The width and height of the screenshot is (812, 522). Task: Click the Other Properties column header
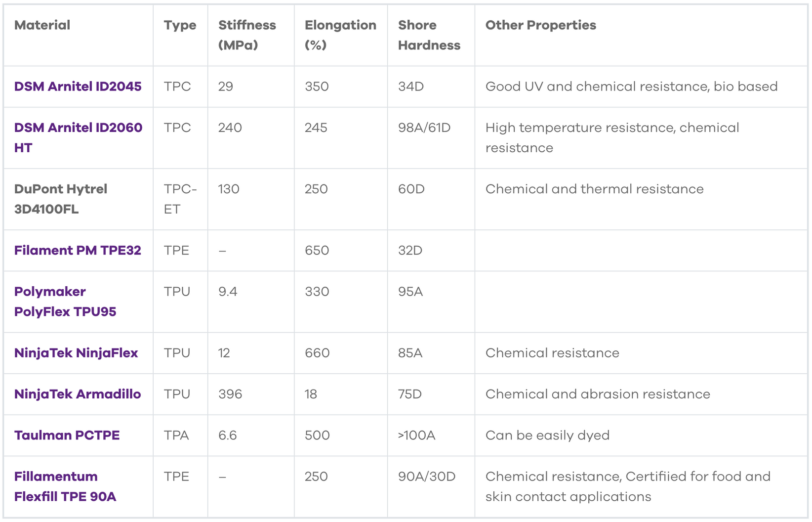(x=540, y=25)
